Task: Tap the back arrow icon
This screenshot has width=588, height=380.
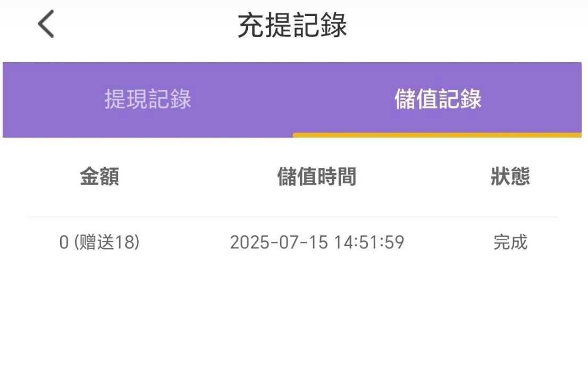Action: pos(46,25)
